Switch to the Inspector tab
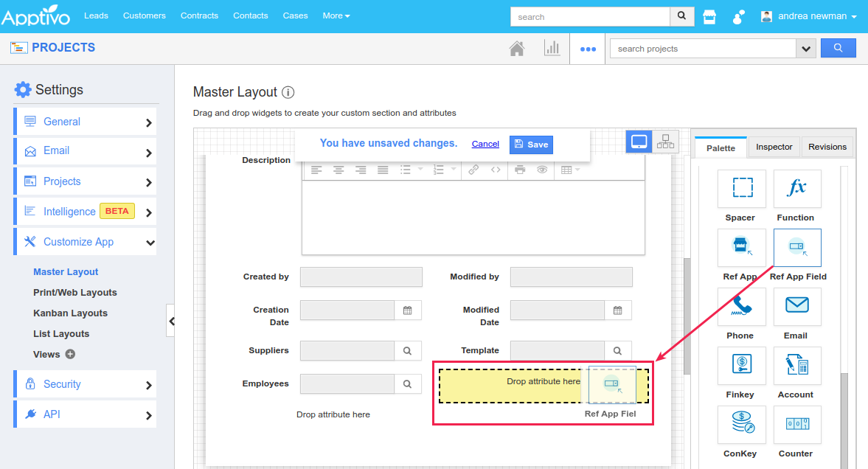868x469 pixels. 774,147
